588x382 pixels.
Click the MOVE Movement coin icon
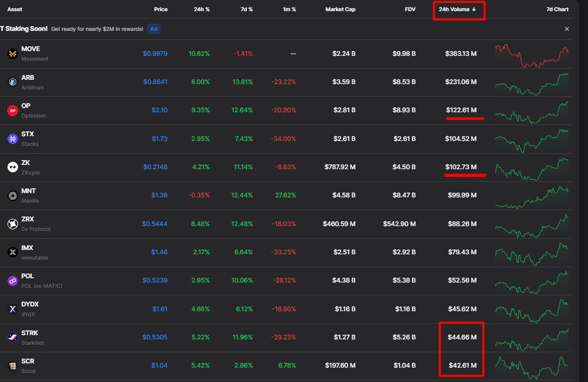(x=13, y=54)
